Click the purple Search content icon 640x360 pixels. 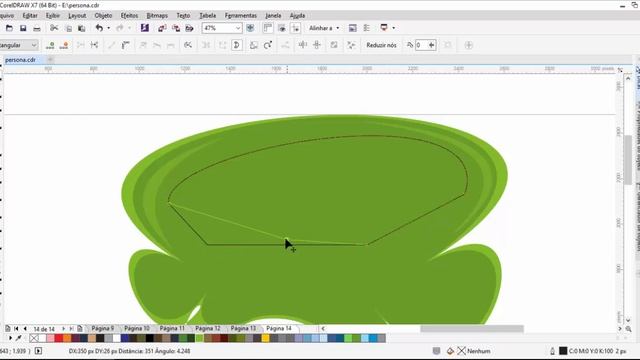[x=144, y=28]
